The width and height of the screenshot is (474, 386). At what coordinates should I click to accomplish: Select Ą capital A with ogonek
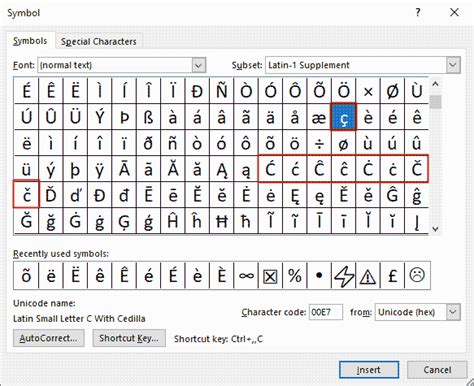click(x=222, y=169)
